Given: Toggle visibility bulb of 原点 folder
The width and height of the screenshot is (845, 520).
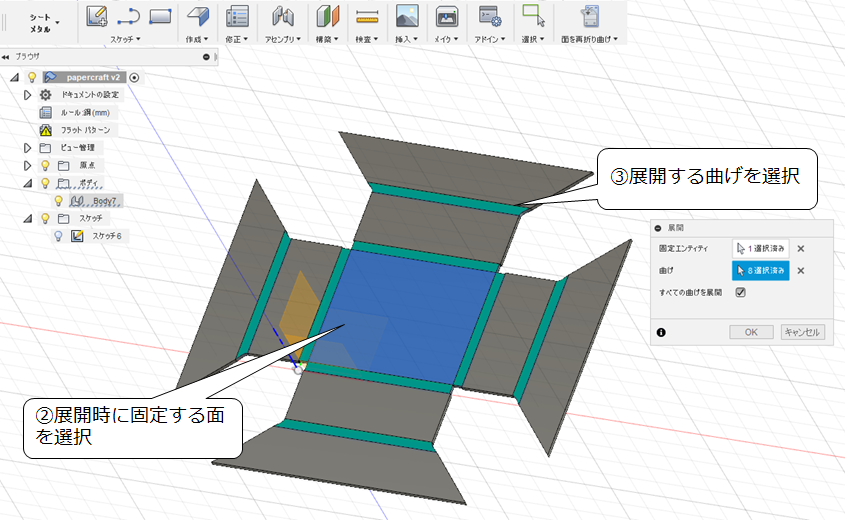Looking at the screenshot, I should pyautogui.click(x=45, y=165).
